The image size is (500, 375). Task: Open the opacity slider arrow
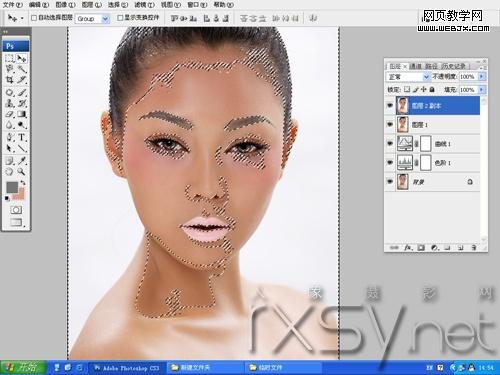(x=481, y=77)
